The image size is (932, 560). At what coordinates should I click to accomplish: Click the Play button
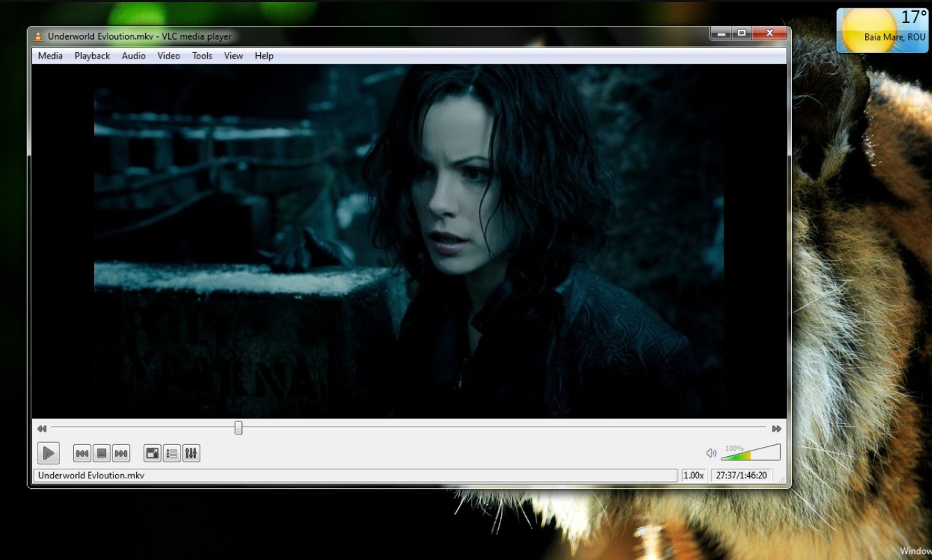click(x=48, y=453)
